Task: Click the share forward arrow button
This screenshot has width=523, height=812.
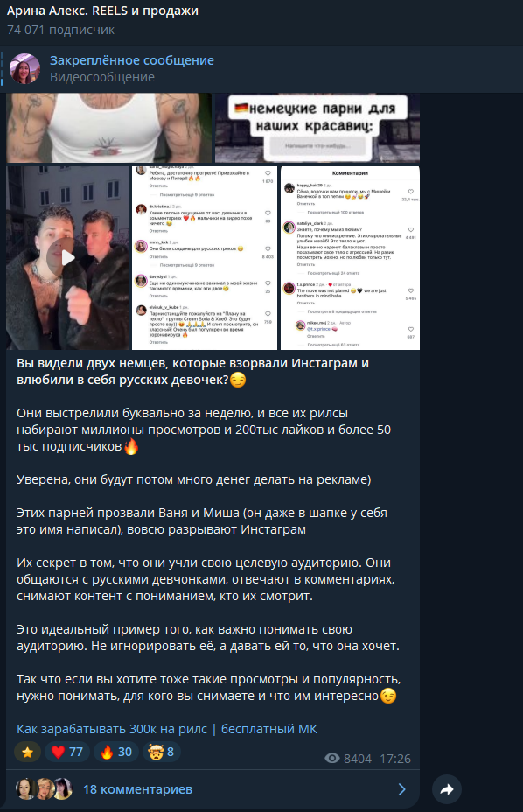Action: tap(446, 789)
